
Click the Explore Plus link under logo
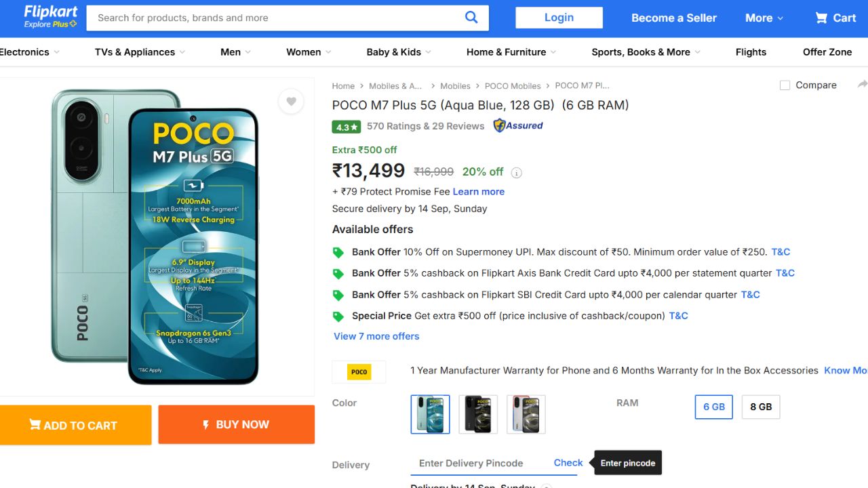[50, 24]
